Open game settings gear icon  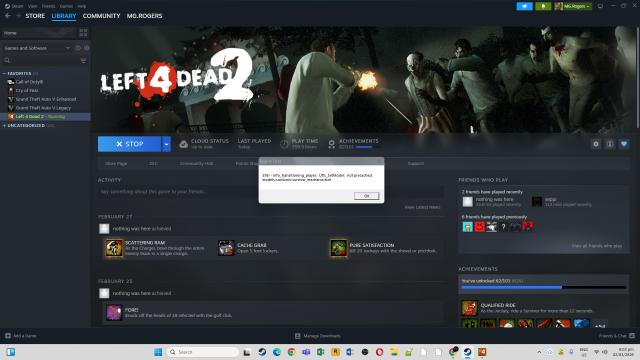pyautogui.click(x=596, y=144)
